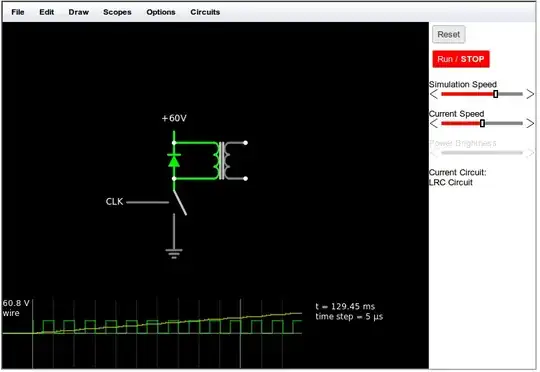The width and height of the screenshot is (540, 372).
Task: Click the transformer lower output terminal
Action: coord(245,178)
